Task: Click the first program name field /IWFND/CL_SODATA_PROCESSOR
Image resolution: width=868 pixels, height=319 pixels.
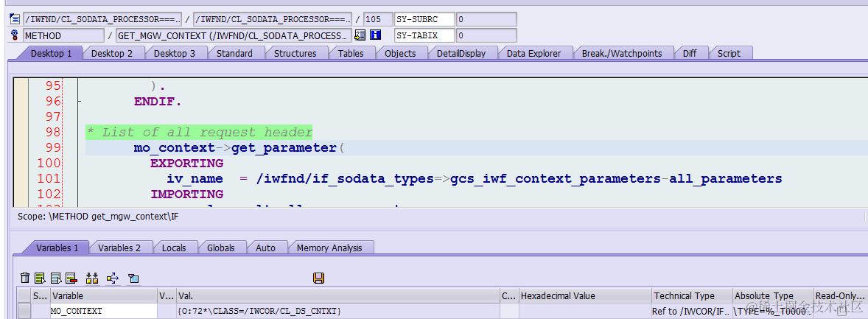Action: (x=102, y=19)
